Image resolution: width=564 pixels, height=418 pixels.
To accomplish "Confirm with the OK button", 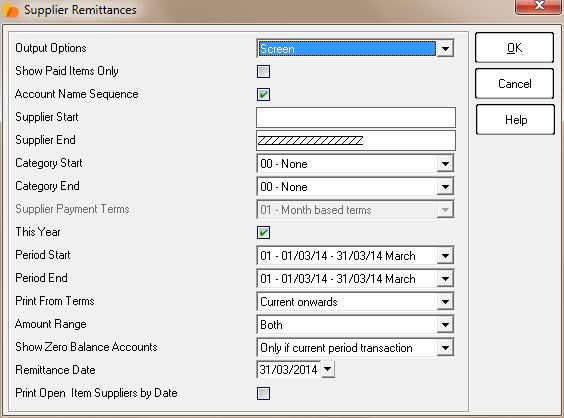I will [x=514, y=47].
